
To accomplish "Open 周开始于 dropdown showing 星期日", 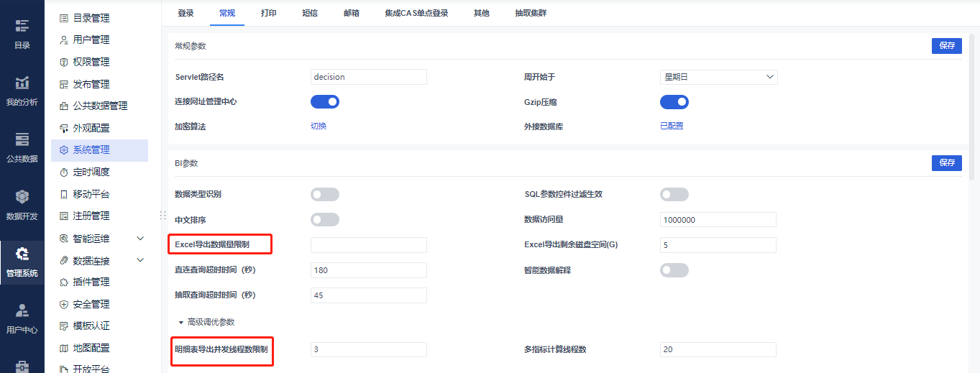I will [718, 77].
